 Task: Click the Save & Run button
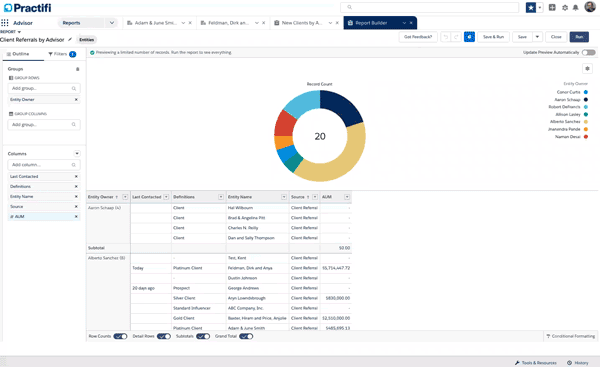[x=493, y=37]
